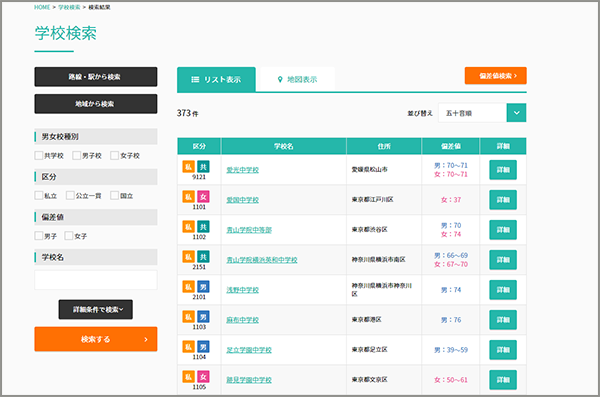Click the 詳細 button for 麻布中学校

coord(503,320)
